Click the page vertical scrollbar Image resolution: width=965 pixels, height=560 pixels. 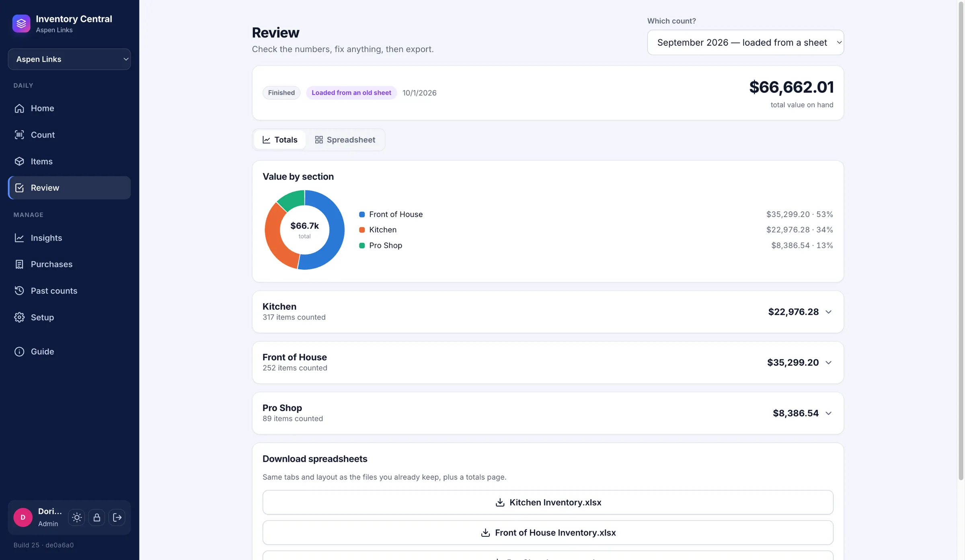pos(961,241)
